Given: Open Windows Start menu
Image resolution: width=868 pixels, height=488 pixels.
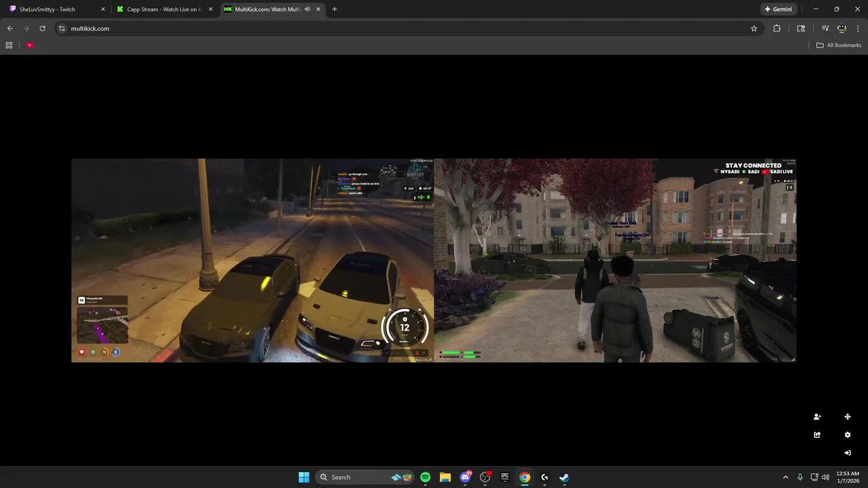Looking at the screenshot, I should click(304, 477).
